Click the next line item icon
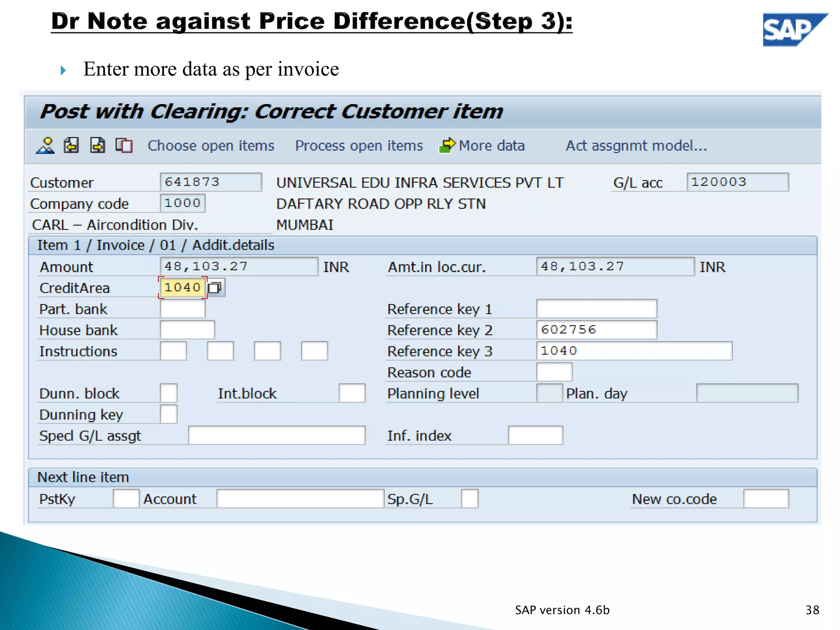 point(98,146)
